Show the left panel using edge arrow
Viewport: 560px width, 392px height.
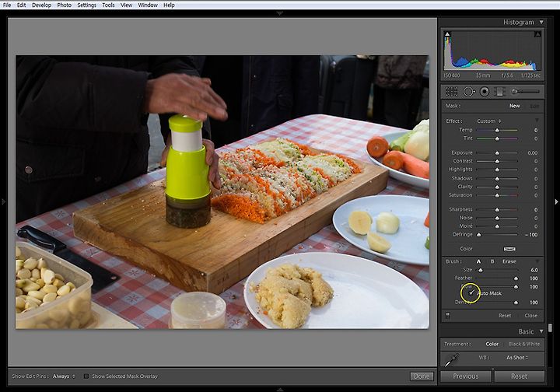(x=3, y=201)
